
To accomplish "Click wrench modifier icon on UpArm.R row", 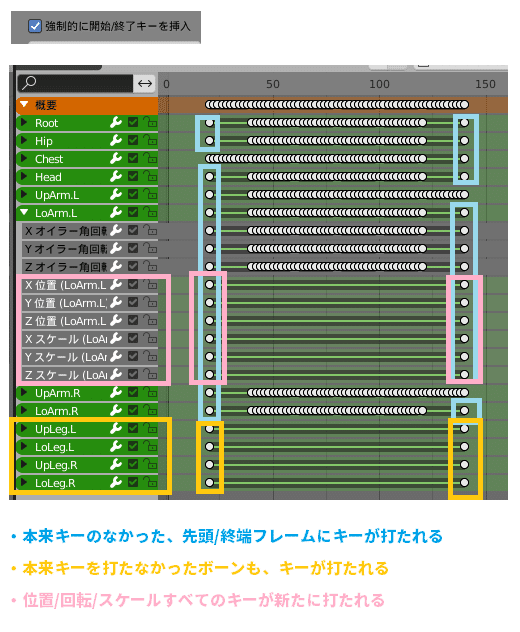I will (x=116, y=392).
